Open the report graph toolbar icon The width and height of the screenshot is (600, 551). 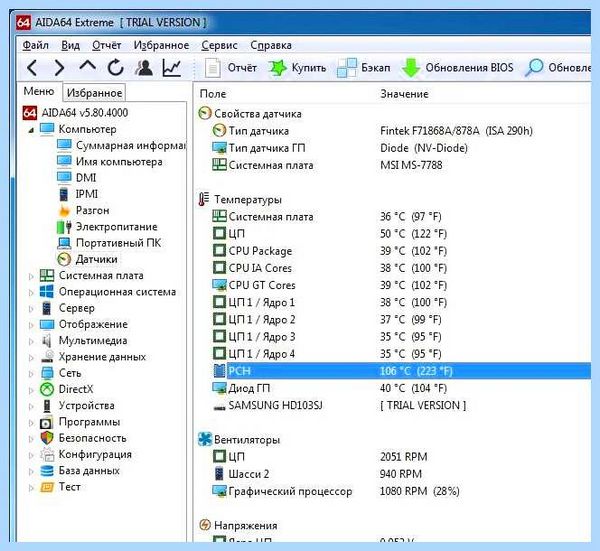171,68
